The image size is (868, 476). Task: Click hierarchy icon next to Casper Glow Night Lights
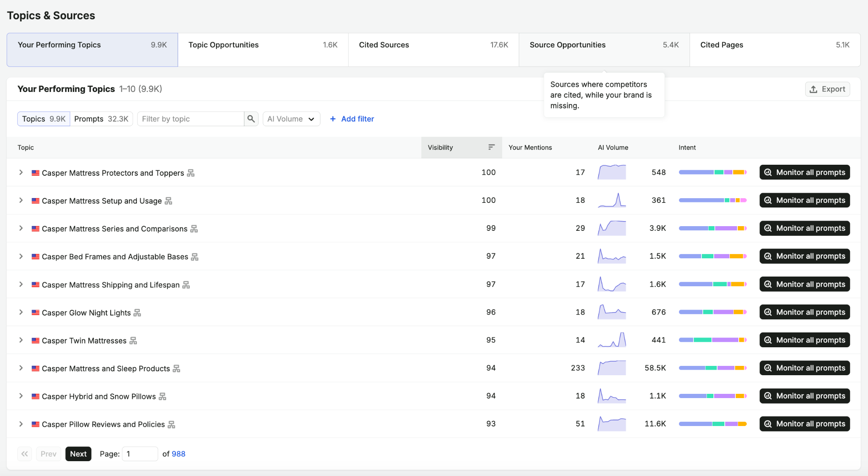pyautogui.click(x=137, y=313)
